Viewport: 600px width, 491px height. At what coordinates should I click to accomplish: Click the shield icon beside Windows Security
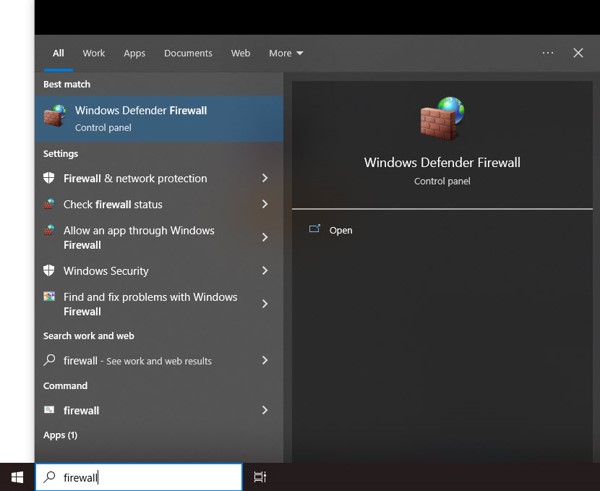coord(49,271)
